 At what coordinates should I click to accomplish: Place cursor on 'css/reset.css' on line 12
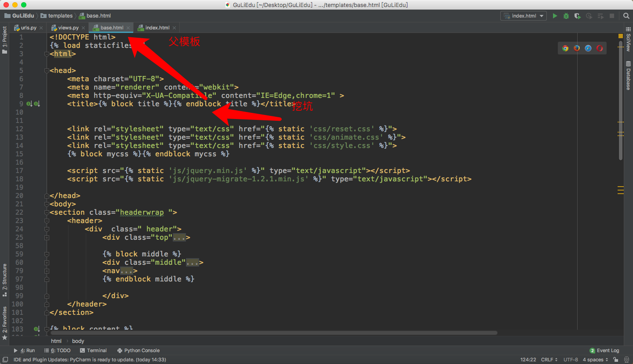[x=342, y=129]
